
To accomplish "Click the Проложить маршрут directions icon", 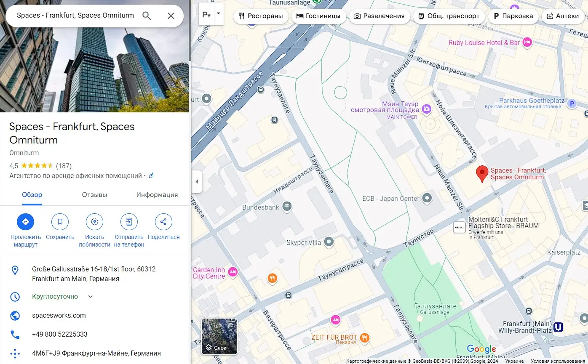I will pos(25,222).
